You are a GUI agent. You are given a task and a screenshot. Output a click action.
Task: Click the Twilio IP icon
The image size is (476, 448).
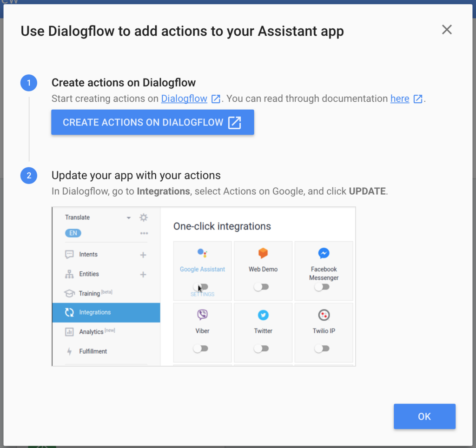click(x=324, y=315)
